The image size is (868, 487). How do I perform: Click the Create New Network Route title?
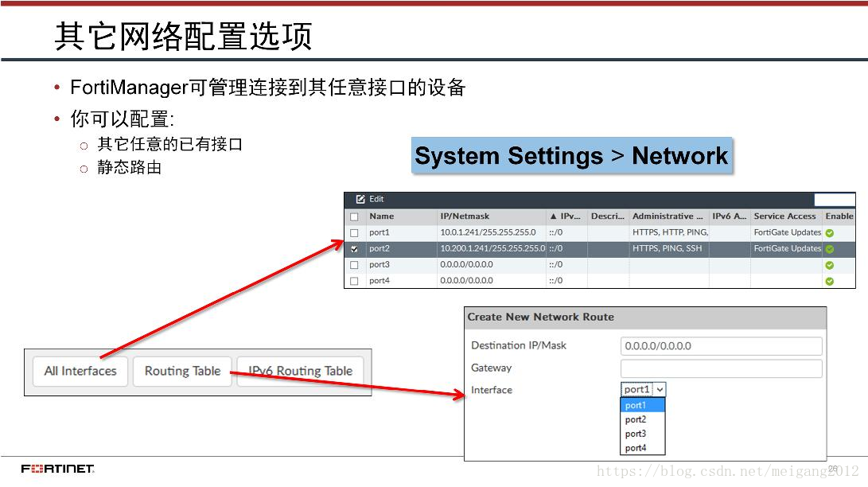541,317
